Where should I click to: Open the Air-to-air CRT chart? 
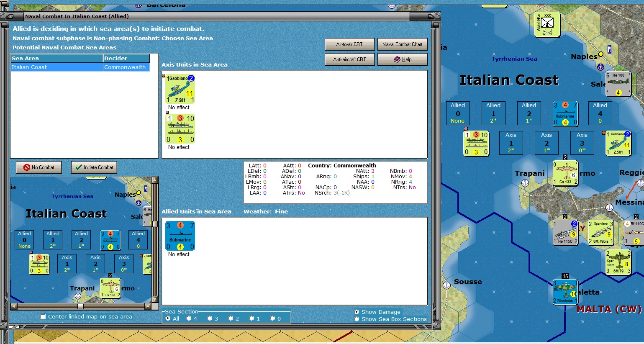point(349,44)
